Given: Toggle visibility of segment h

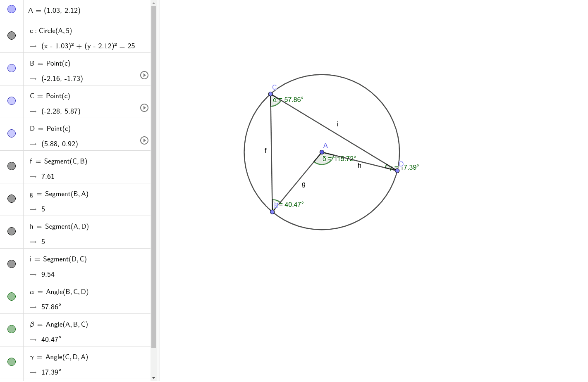Looking at the screenshot, I should coord(12,231).
